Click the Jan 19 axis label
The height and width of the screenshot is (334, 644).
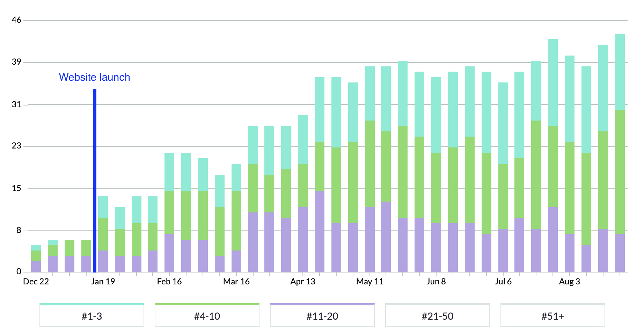(x=104, y=281)
